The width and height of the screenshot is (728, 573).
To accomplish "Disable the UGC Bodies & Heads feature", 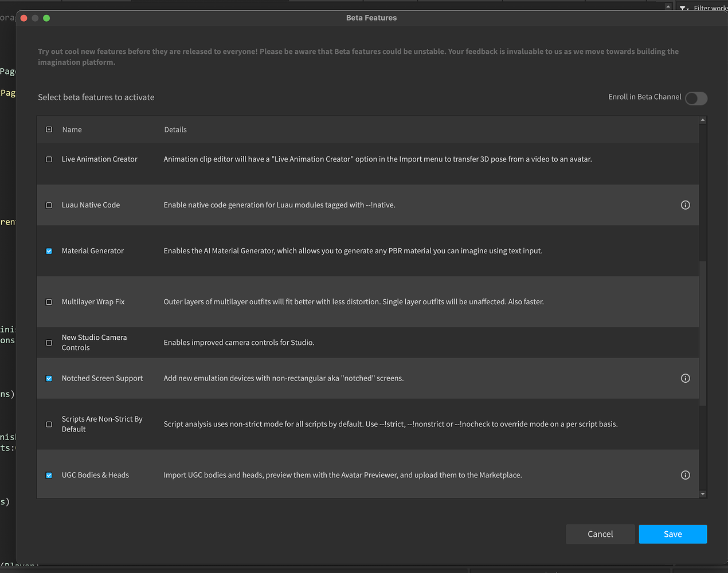I will (x=49, y=475).
